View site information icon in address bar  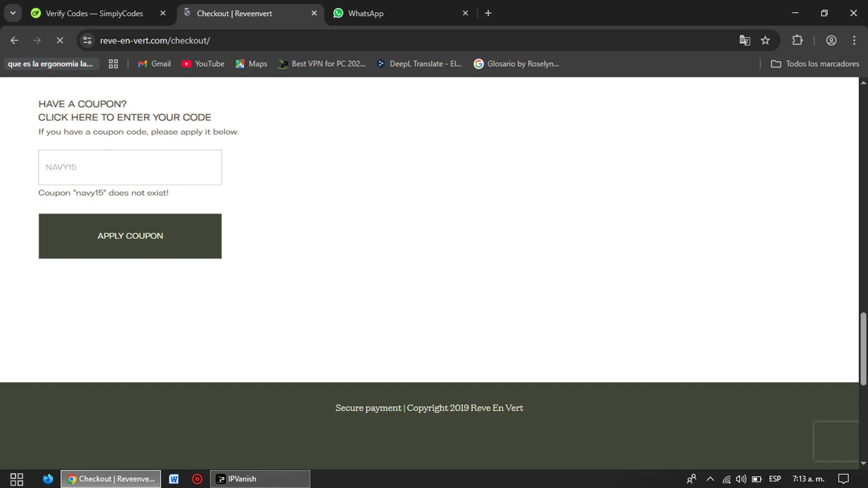coord(87,41)
